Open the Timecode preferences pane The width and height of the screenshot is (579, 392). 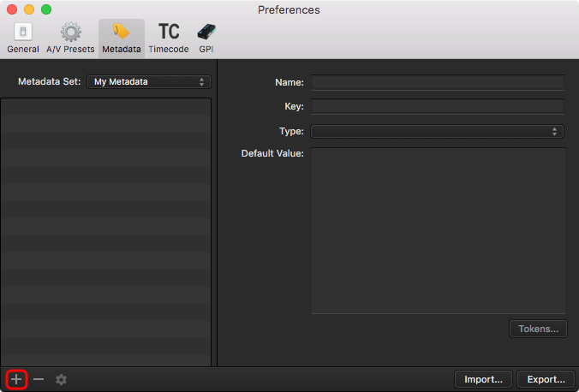point(169,39)
